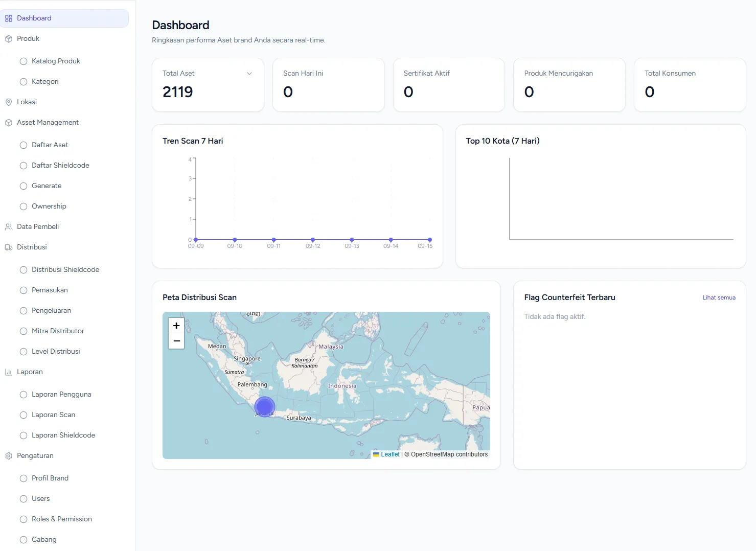Screen dimensions: 756x551
Task: Expand the Total Aset dropdown chevron
Action: [x=249, y=74]
